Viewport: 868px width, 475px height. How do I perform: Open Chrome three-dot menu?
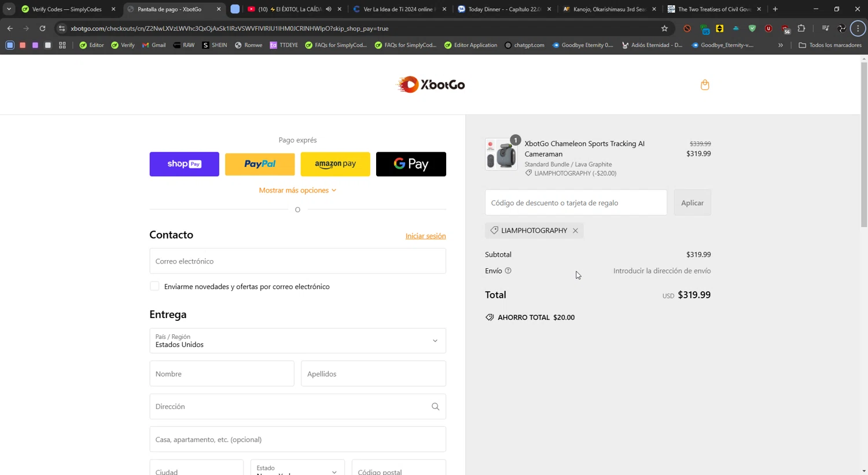[x=858, y=28]
